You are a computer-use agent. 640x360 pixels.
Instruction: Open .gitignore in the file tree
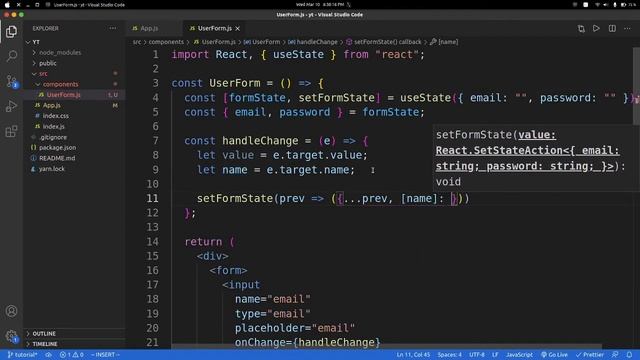[53, 137]
